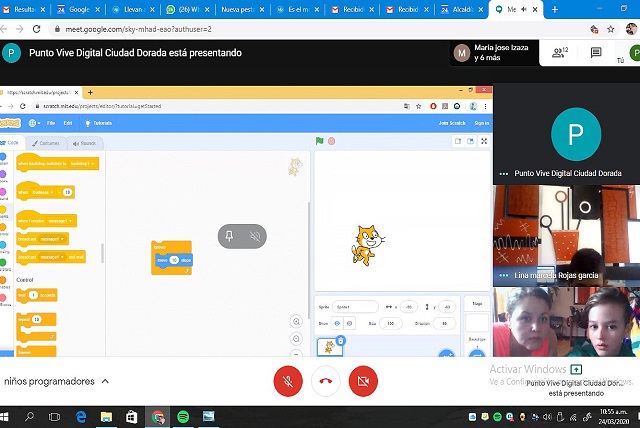The height and width of the screenshot is (428, 640).
Task: Click the sprite Direction field
Action: pyautogui.click(x=444, y=323)
